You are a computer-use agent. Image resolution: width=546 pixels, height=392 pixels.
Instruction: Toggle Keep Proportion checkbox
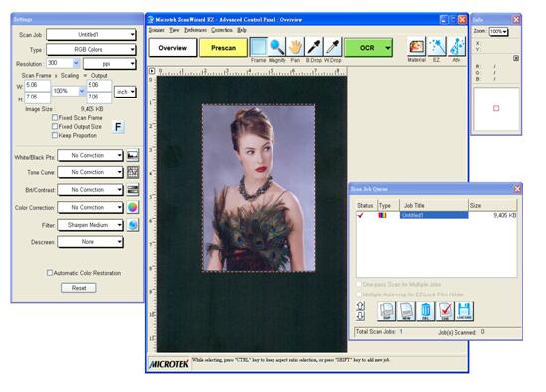coord(55,135)
